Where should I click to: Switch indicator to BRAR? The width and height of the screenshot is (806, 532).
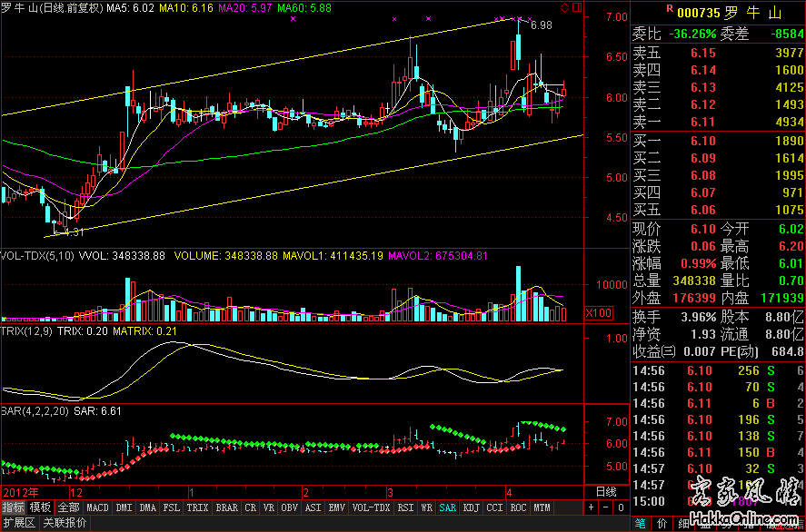[226, 507]
